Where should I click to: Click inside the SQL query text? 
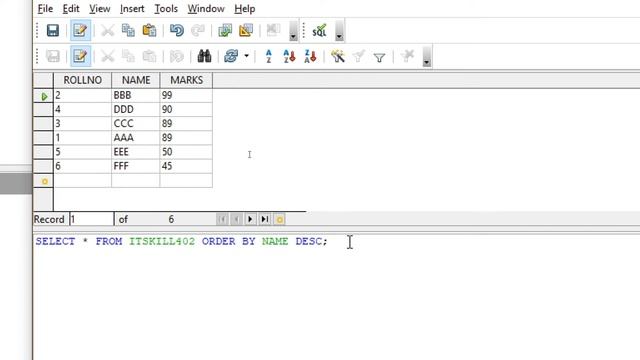point(181,241)
